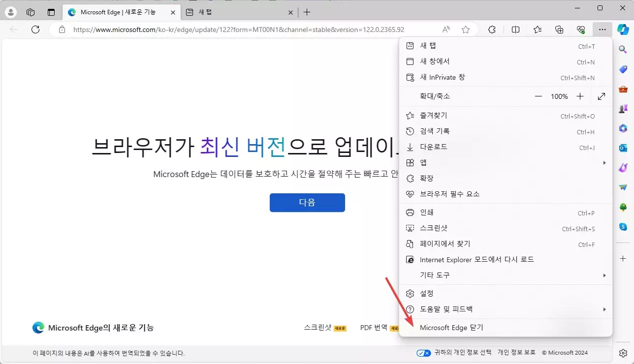Close the Microsoft Edge 새로운 기능 tab
Screen dimensions: 634x364
point(172,12)
